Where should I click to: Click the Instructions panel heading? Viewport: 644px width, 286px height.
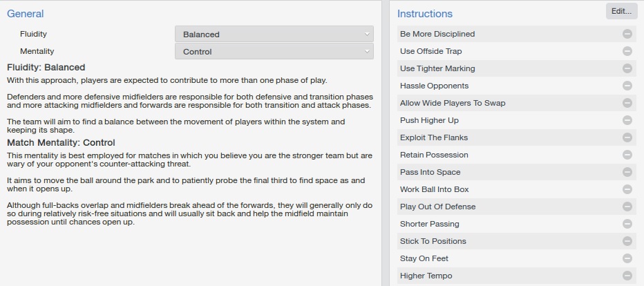[x=425, y=14]
